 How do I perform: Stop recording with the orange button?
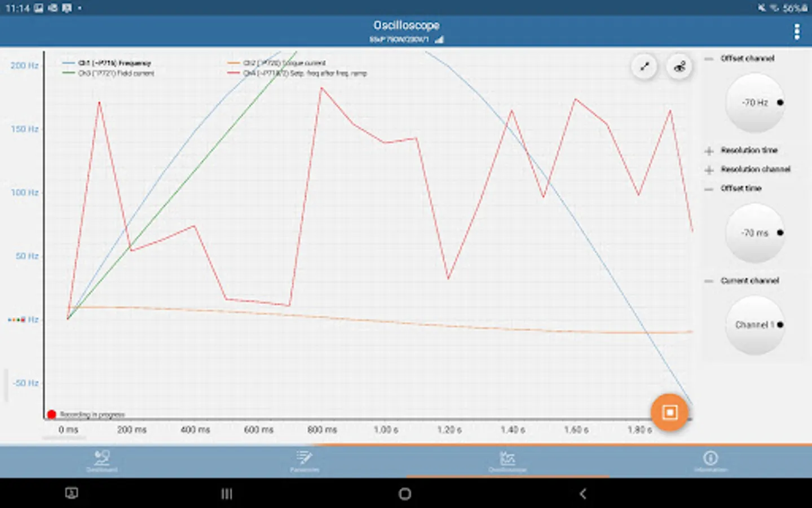tap(670, 412)
